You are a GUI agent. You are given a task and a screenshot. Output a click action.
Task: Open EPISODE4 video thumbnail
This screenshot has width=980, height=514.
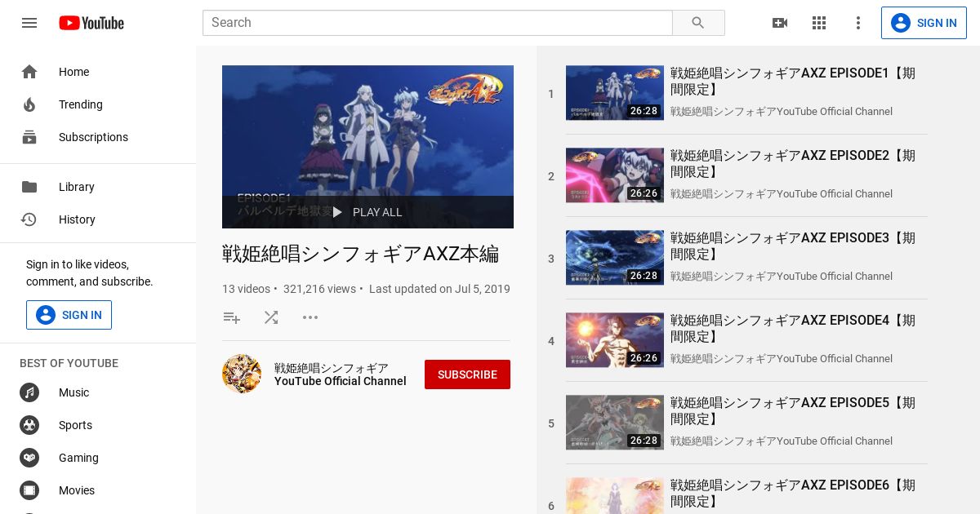click(x=615, y=340)
